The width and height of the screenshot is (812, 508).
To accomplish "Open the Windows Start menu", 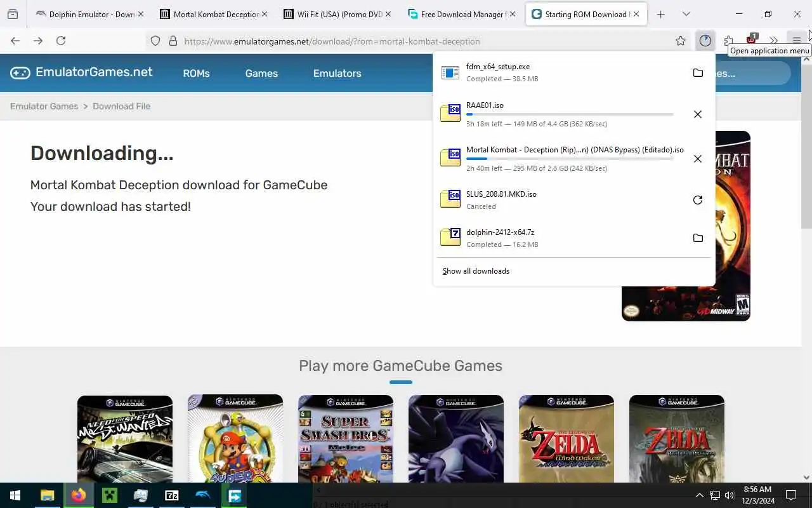I will 15,495.
